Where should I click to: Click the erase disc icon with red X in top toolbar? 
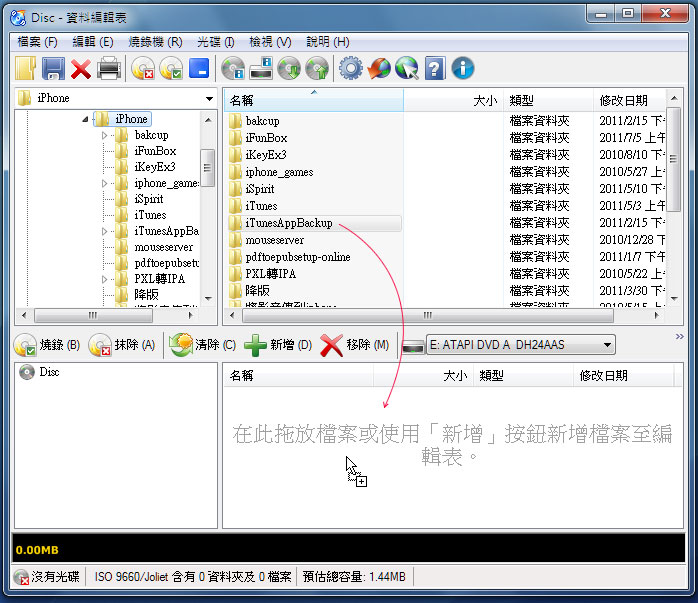click(143, 69)
